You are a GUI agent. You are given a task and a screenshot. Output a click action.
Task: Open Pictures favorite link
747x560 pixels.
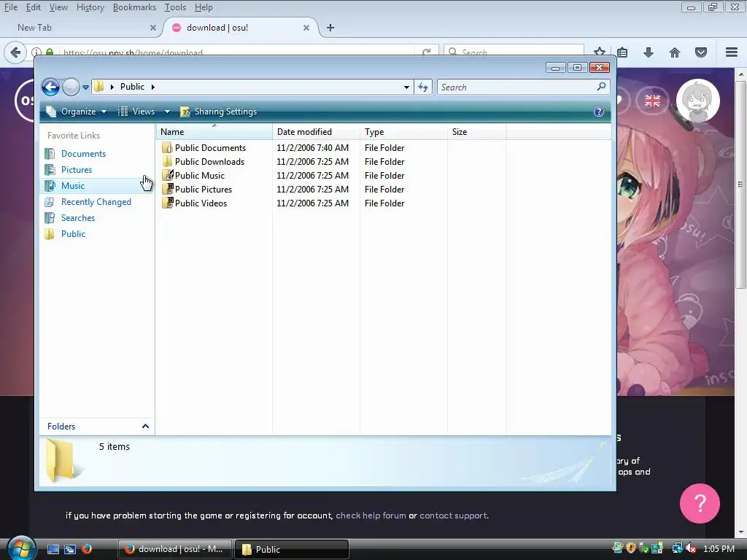[x=76, y=170]
